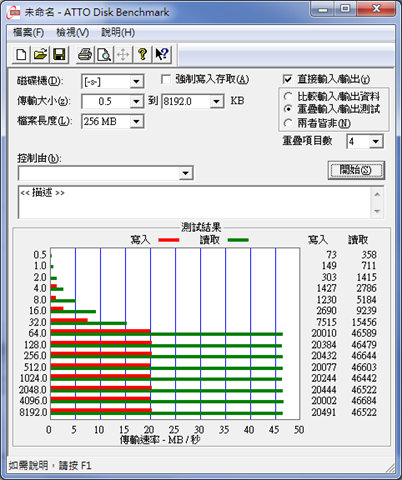The height and width of the screenshot is (480, 402).
Task: Click the read value 46589 in 64.0 row
Action: 364,333
